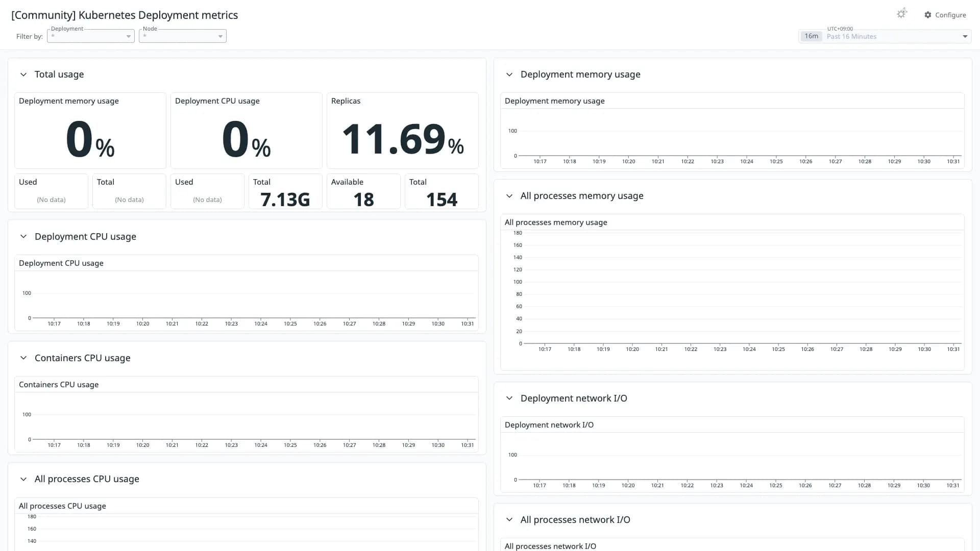The height and width of the screenshot is (551, 980).
Task: Click the 180 axis label in memory chart
Action: point(518,233)
